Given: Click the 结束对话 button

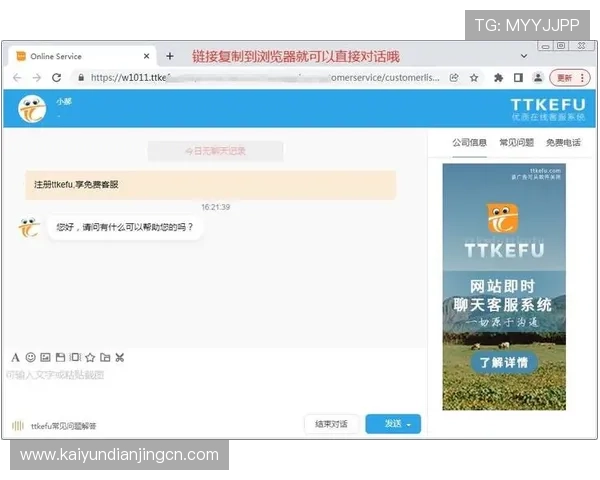Looking at the screenshot, I should click(x=331, y=424).
